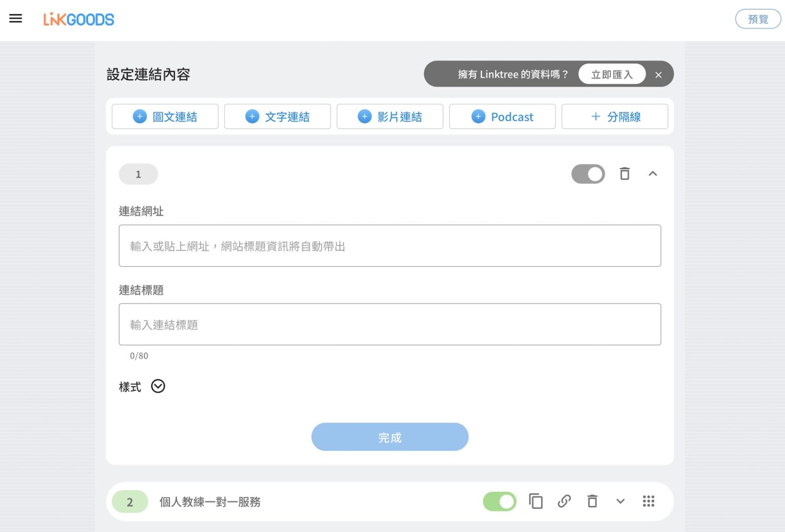Image resolution: width=785 pixels, height=532 pixels.
Task: Click the trash icon for 個人教練一對一服務
Action: pos(592,501)
